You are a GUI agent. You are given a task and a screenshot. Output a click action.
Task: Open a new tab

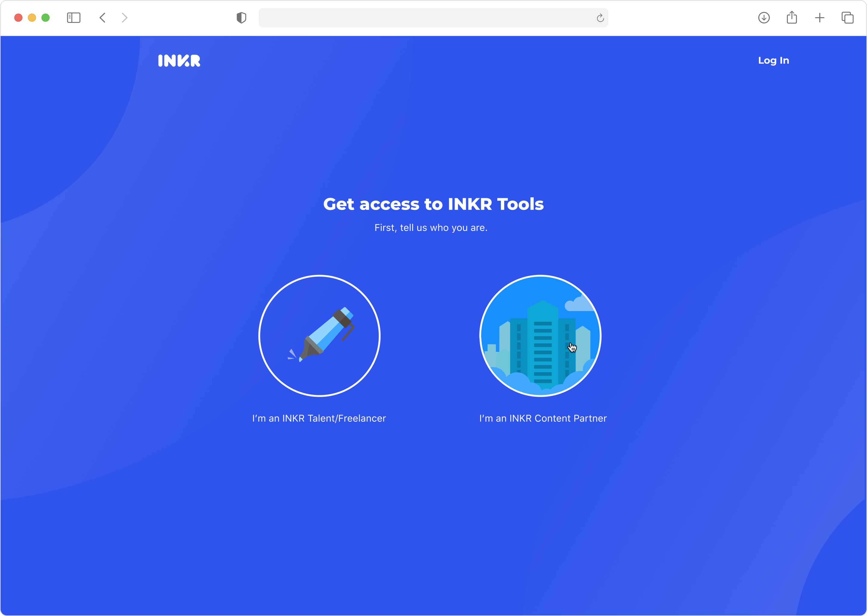819,18
